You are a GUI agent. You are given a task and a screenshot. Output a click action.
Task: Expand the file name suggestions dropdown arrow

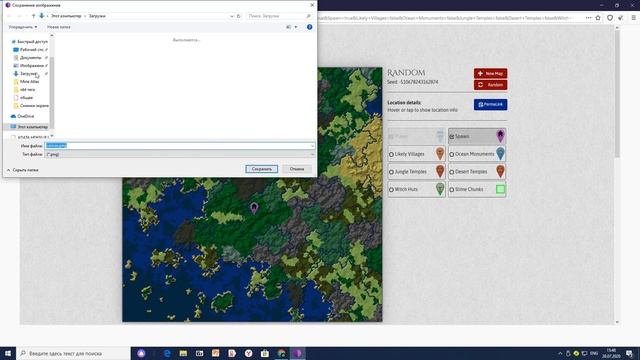coord(312,146)
